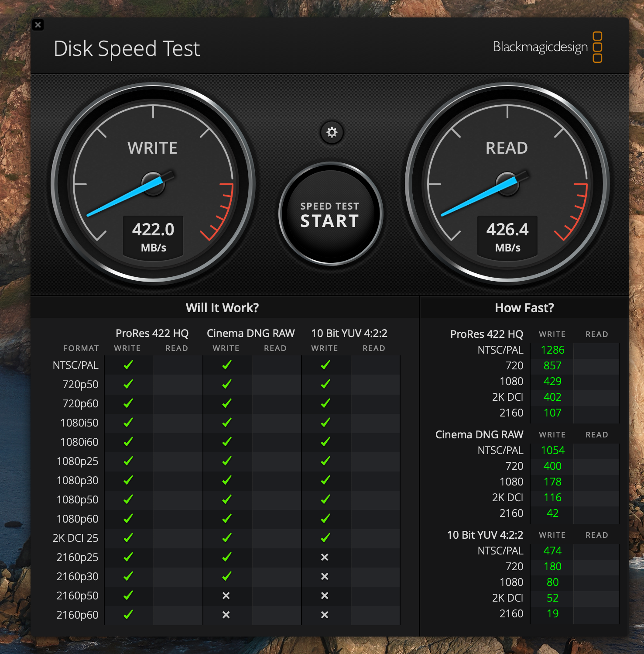Click the Cinema DNG RAW heading in How Fast

pyautogui.click(x=479, y=435)
